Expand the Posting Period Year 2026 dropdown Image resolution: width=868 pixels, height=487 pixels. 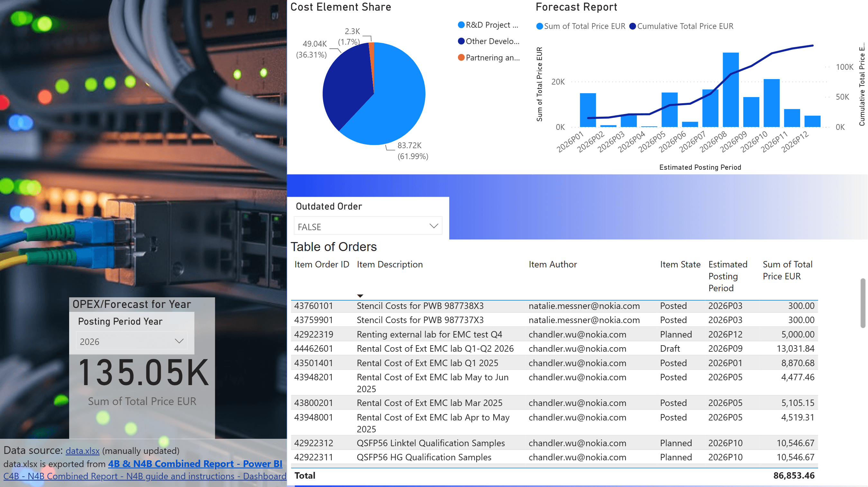coord(132,341)
